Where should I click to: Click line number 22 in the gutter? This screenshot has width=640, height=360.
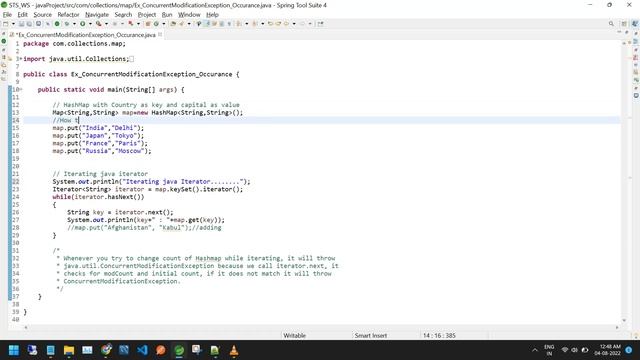click(16, 182)
